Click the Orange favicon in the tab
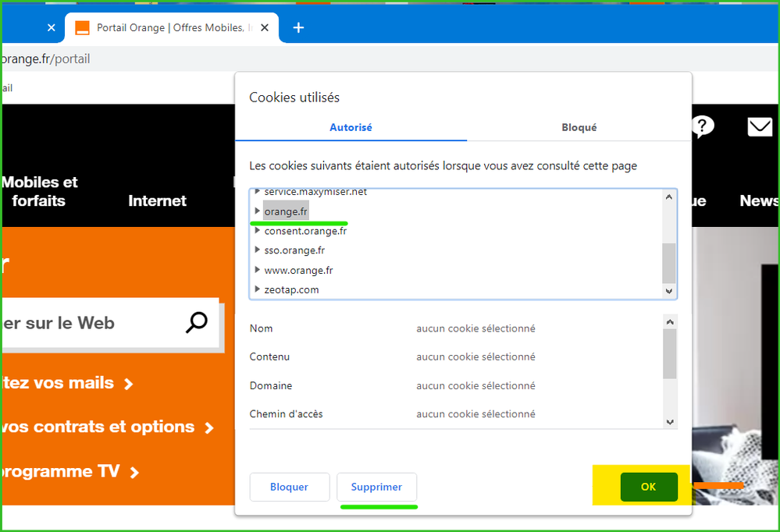Viewport: 780px width, 532px height. coord(82,28)
